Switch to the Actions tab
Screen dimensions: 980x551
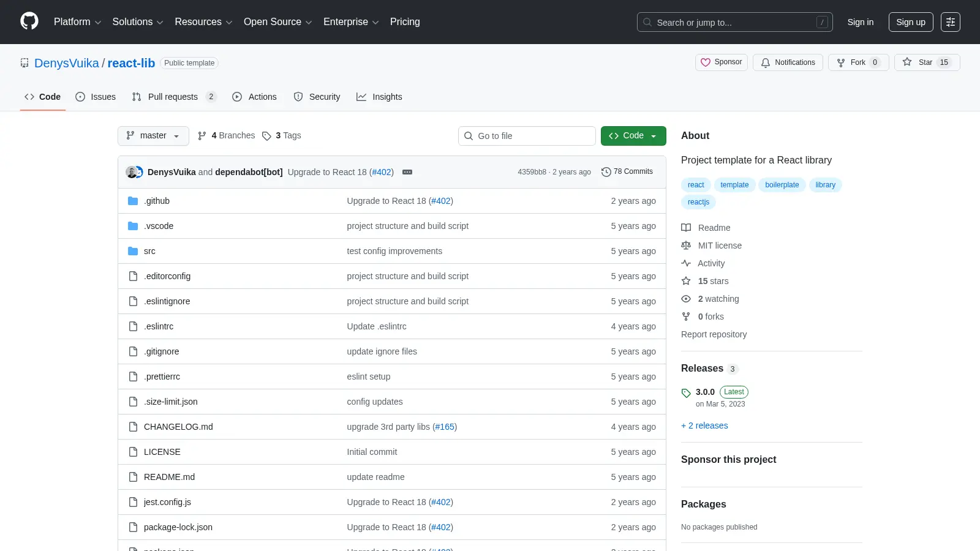[x=255, y=97]
